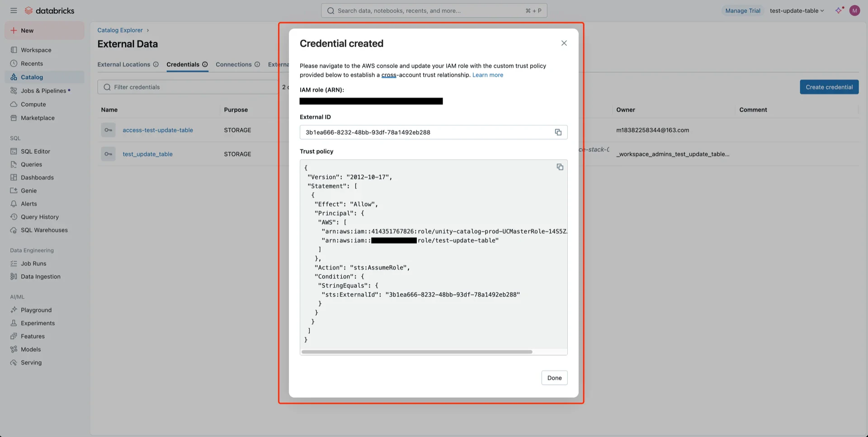The width and height of the screenshot is (868, 437).
Task: Focus the Filter credentials field
Action: [188, 87]
